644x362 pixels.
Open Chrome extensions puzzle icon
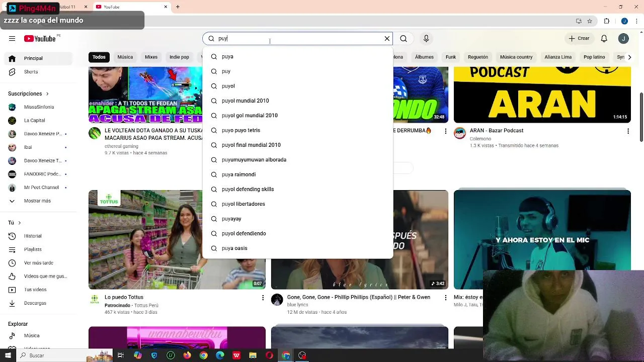(x=607, y=21)
